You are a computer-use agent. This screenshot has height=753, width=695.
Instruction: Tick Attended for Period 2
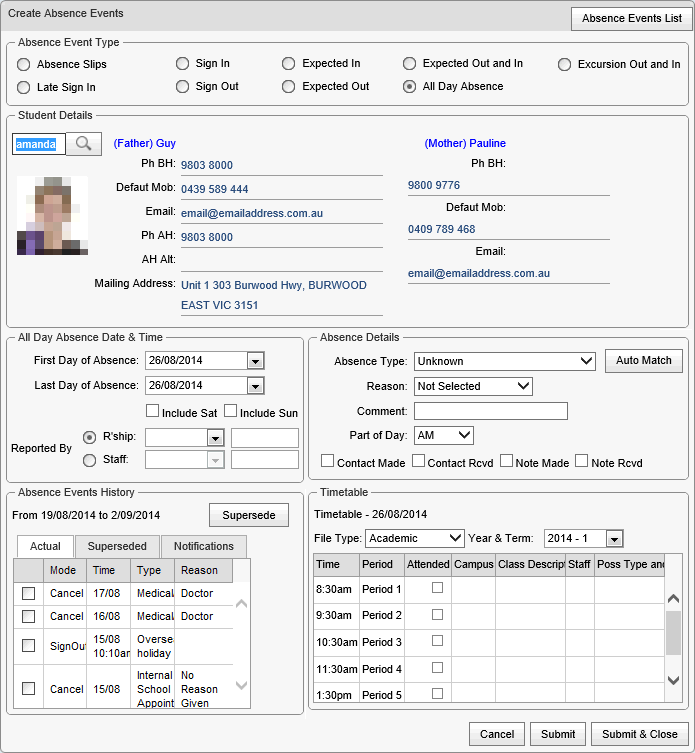(x=438, y=615)
